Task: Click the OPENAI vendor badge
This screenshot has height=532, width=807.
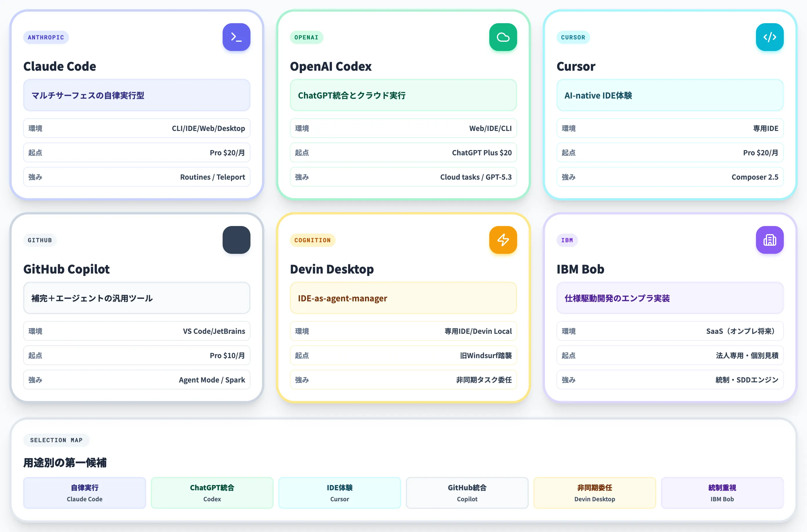Action: 306,37
